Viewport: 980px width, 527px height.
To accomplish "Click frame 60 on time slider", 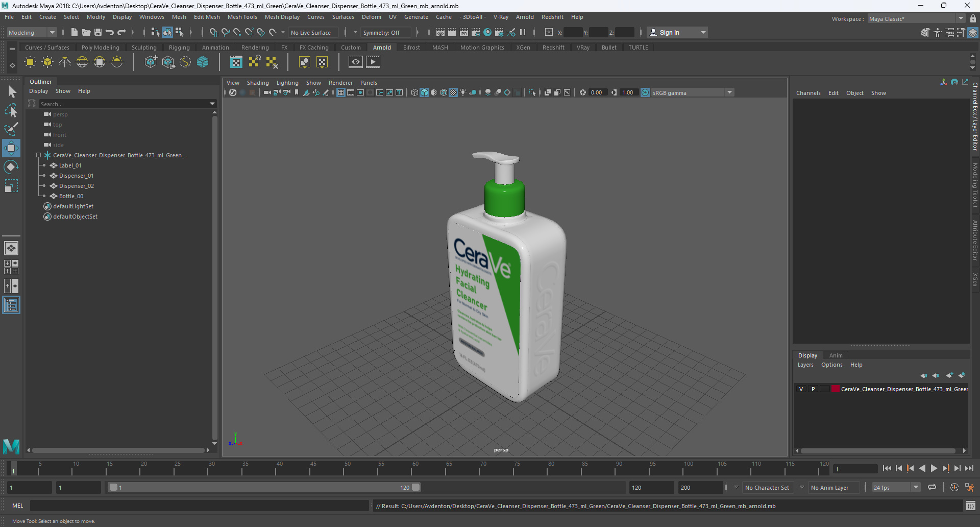I will [x=415, y=467].
